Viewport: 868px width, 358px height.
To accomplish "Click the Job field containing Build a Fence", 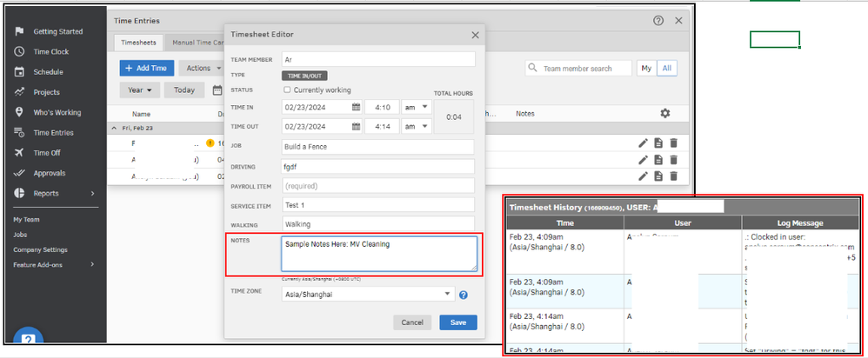I will (378, 147).
